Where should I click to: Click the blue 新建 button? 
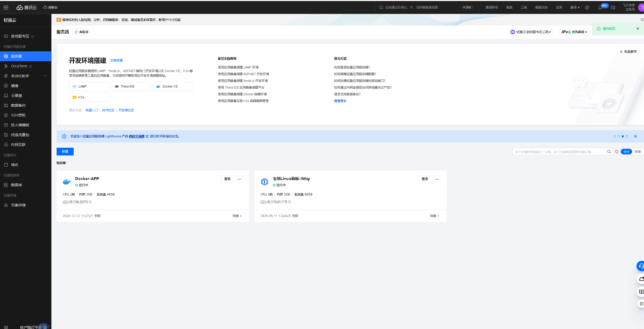coord(65,152)
